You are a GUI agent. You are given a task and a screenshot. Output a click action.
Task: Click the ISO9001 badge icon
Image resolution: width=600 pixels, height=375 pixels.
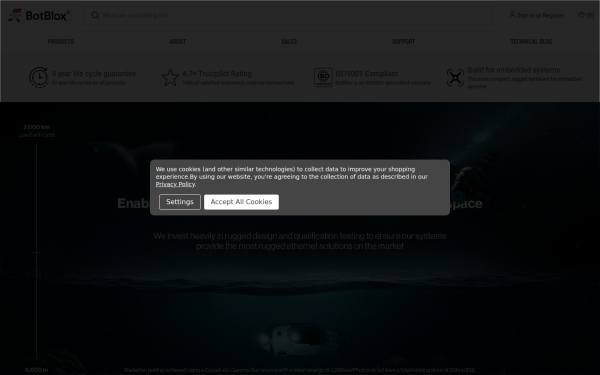323,77
